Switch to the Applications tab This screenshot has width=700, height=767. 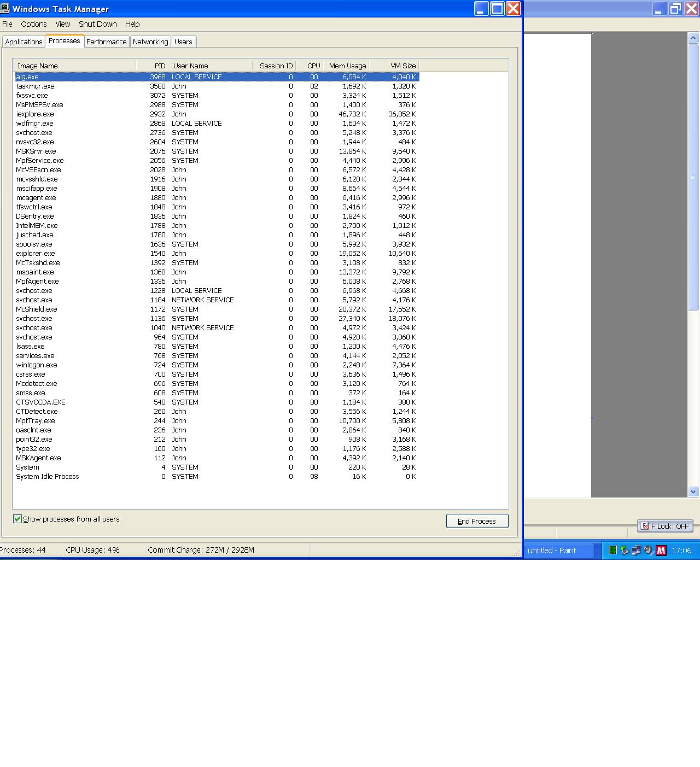(24, 42)
